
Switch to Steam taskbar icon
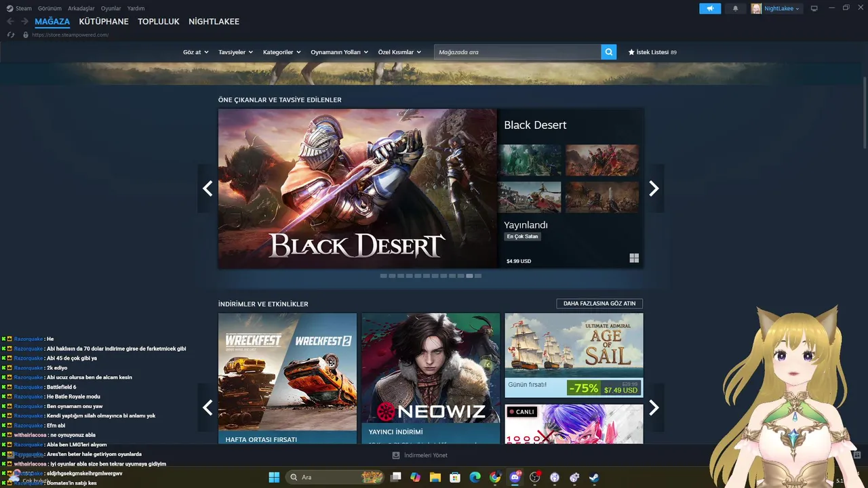tap(594, 477)
